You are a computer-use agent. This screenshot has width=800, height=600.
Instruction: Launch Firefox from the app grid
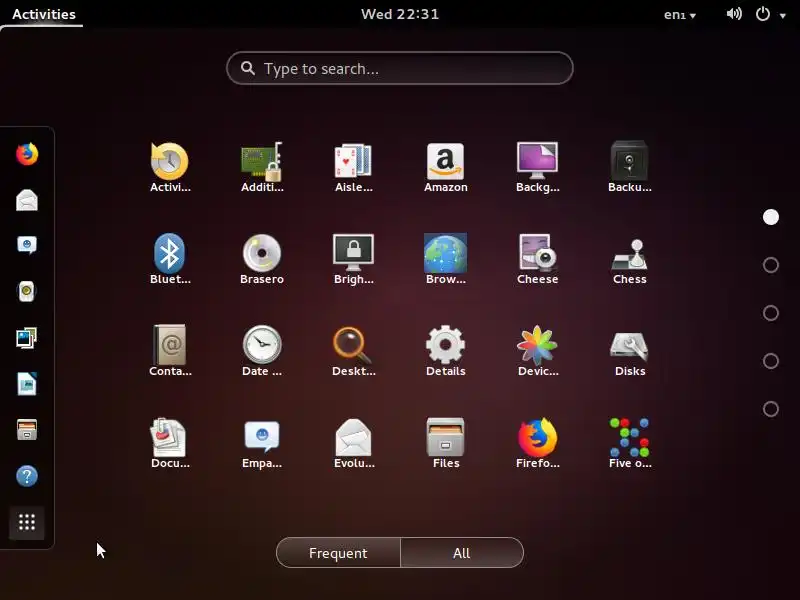[537, 443]
